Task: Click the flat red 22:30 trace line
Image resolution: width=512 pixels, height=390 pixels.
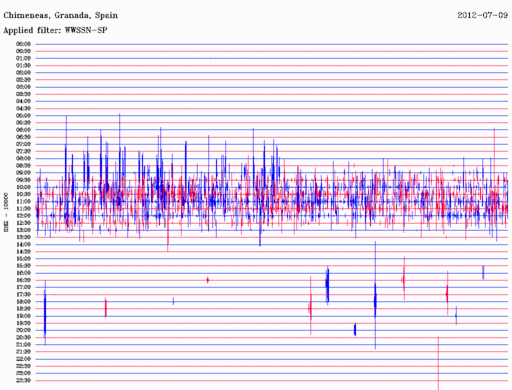Action: click(x=272, y=366)
